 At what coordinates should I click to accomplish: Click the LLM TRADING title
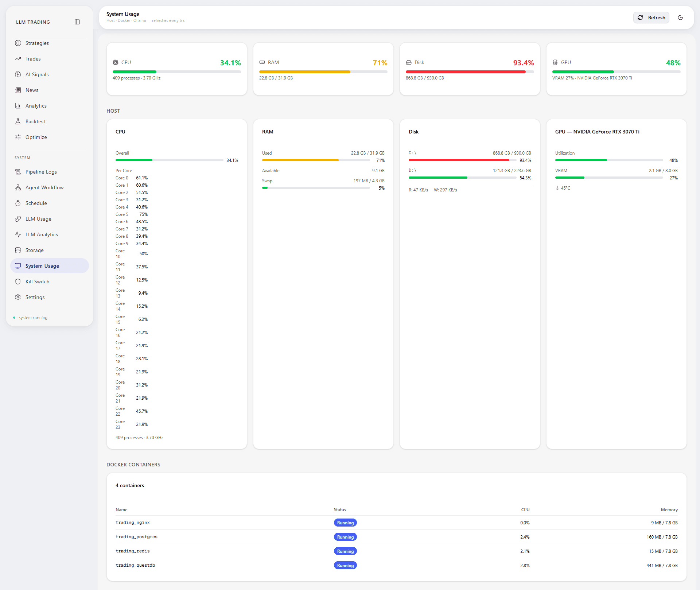click(x=33, y=22)
